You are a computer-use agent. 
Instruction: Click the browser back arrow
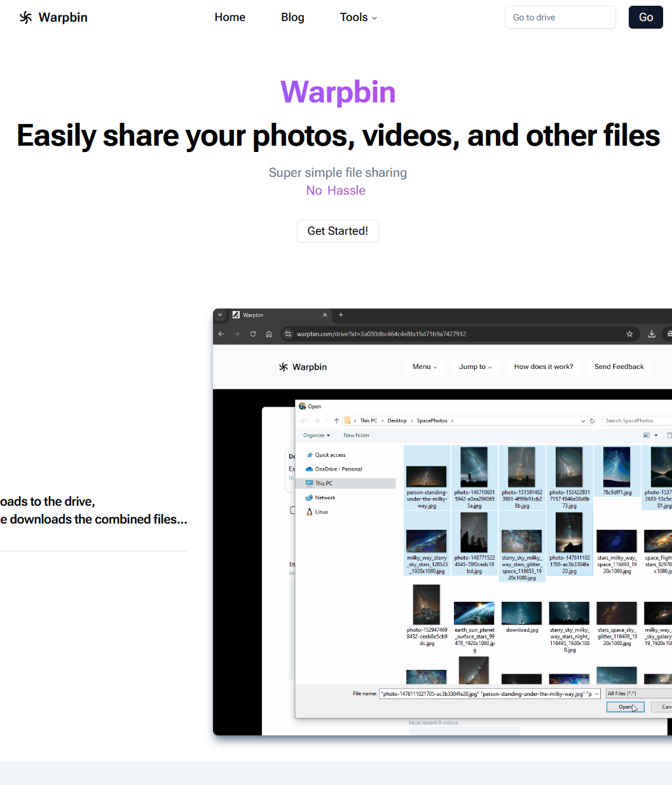click(x=221, y=333)
